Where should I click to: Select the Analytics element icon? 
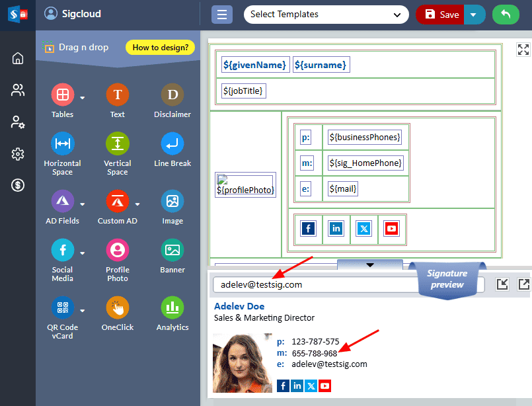tap(172, 307)
